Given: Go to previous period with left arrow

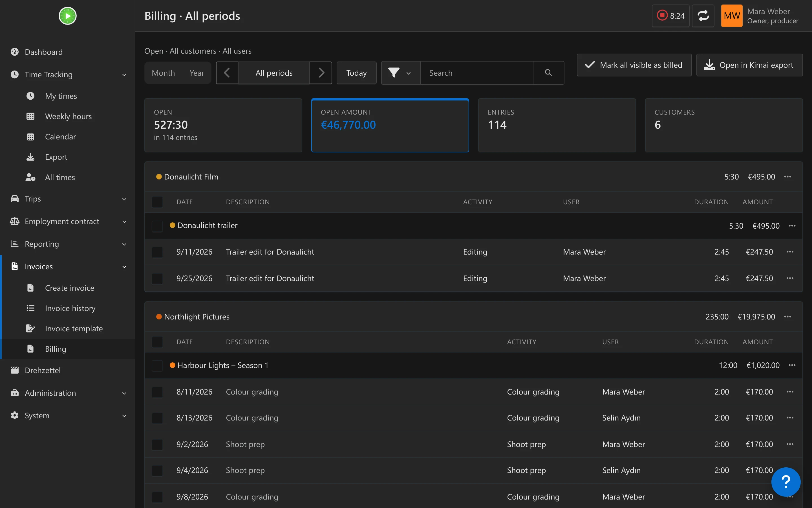Looking at the screenshot, I should pyautogui.click(x=227, y=73).
